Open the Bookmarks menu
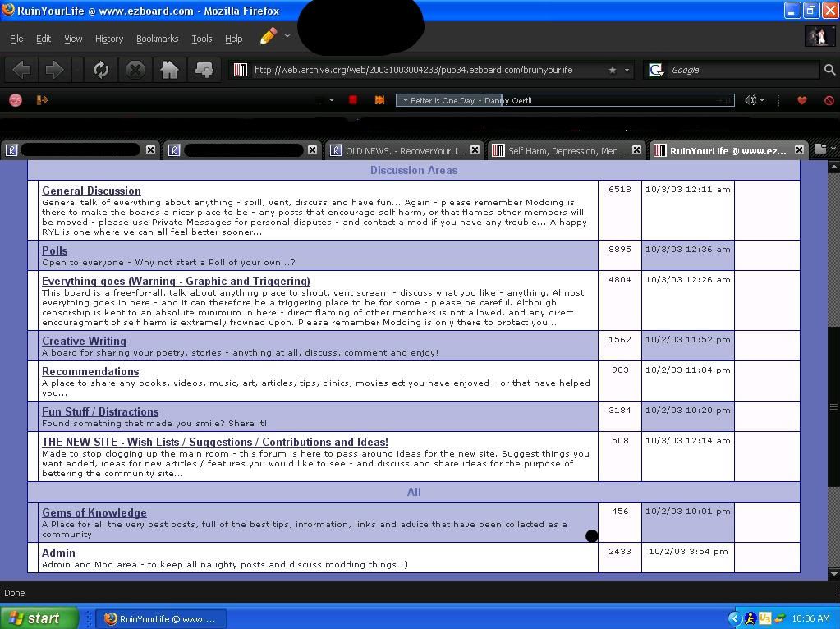Image resolution: width=840 pixels, height=629 pixels. click(157, 39)
